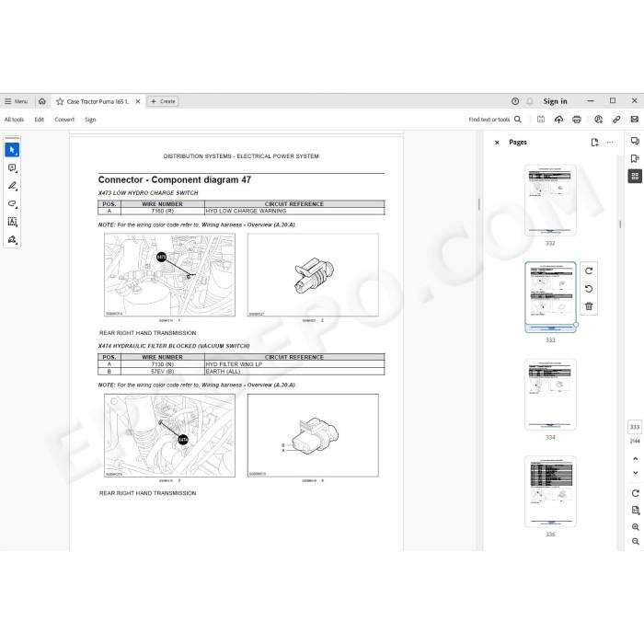Star the Case Tractor Puma document tab

[60, 101]
